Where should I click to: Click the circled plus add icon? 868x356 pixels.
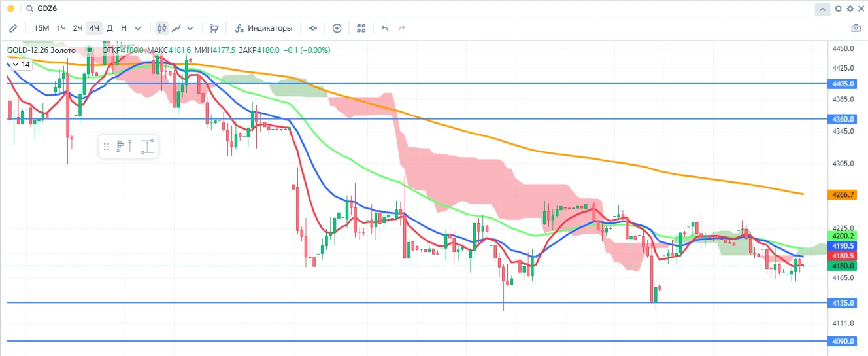pyautogui.click(x=337, y=28)
